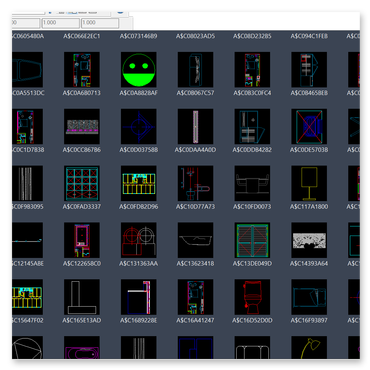Pick the bathroom fixtures block A$C10D77A73

pyautogui.click(x=195, y=183)
